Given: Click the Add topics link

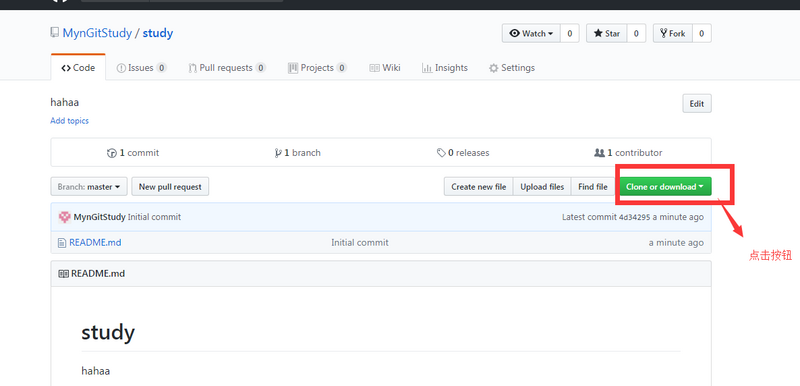Looking at the screenshot, I should click(69, 121).
